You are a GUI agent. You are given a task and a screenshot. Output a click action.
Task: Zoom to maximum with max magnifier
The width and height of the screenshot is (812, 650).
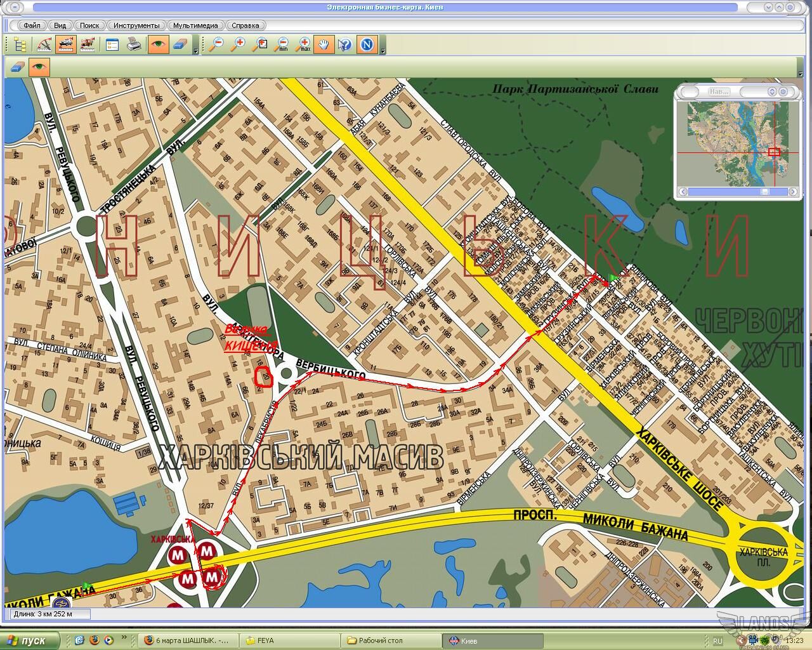pos(303,45)
